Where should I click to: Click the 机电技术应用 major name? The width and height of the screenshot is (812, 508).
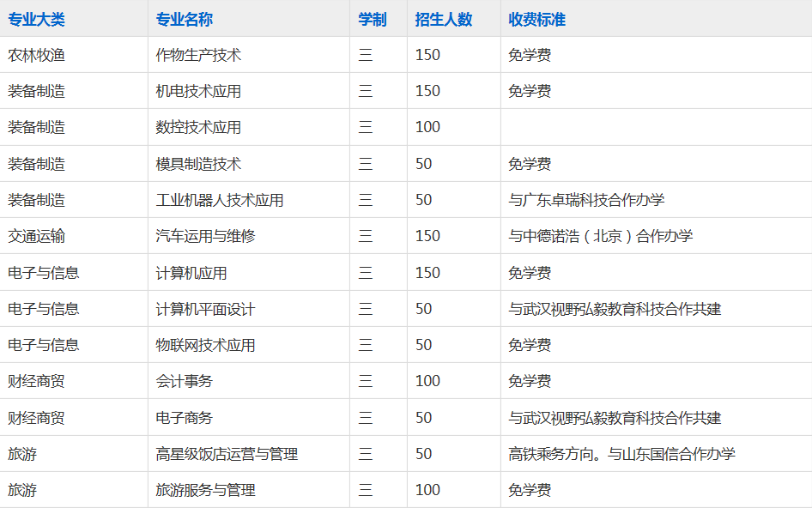pos(198,91)
